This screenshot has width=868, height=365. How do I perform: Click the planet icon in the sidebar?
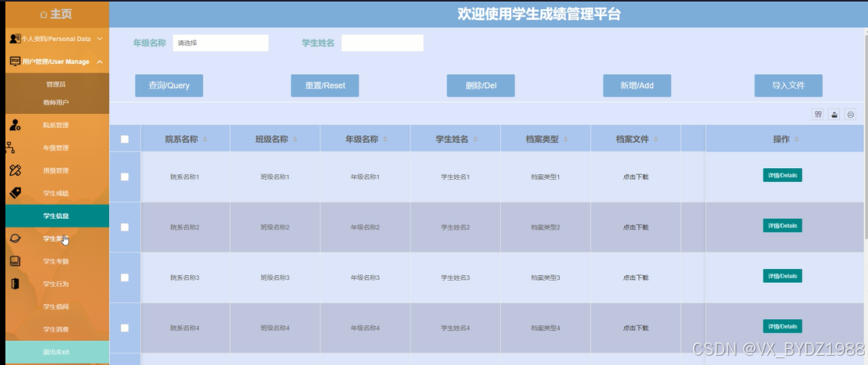(x=15, y=238)
